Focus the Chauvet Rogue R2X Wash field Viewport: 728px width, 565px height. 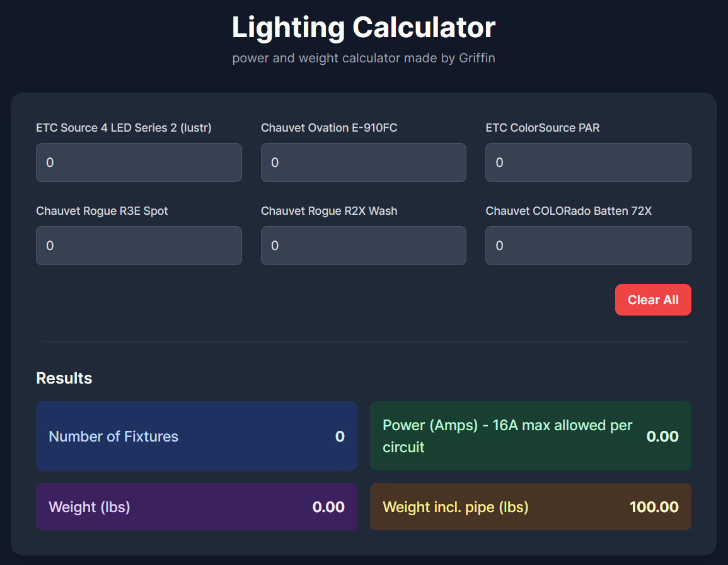click(363, 246)
